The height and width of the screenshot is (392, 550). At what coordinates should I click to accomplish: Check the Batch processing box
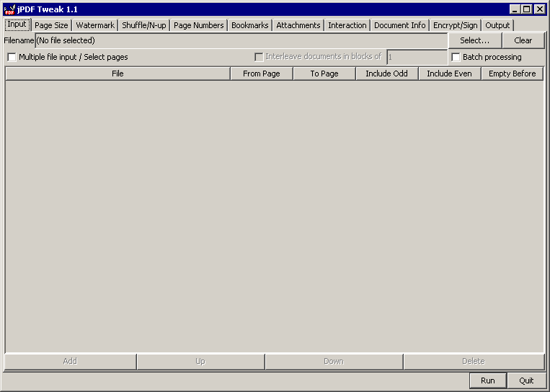tap(456, 57)
